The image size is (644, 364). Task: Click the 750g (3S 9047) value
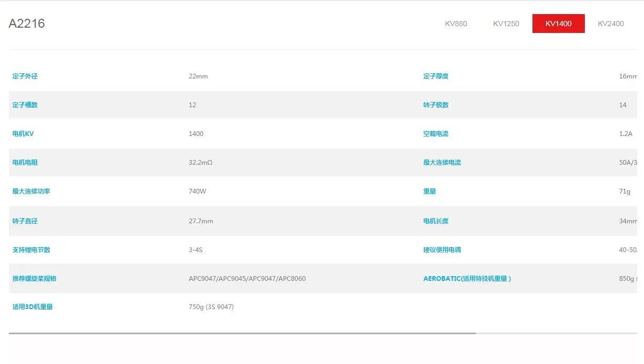point(212,307)
